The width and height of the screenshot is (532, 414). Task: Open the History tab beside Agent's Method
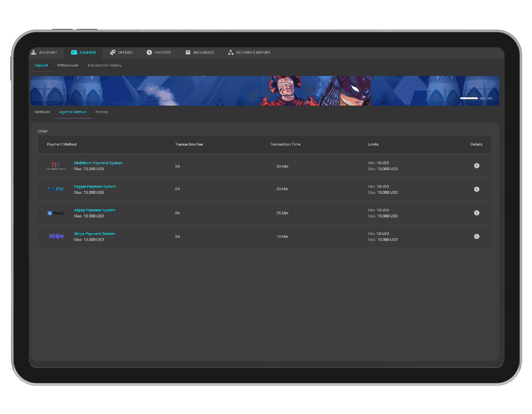102,112
